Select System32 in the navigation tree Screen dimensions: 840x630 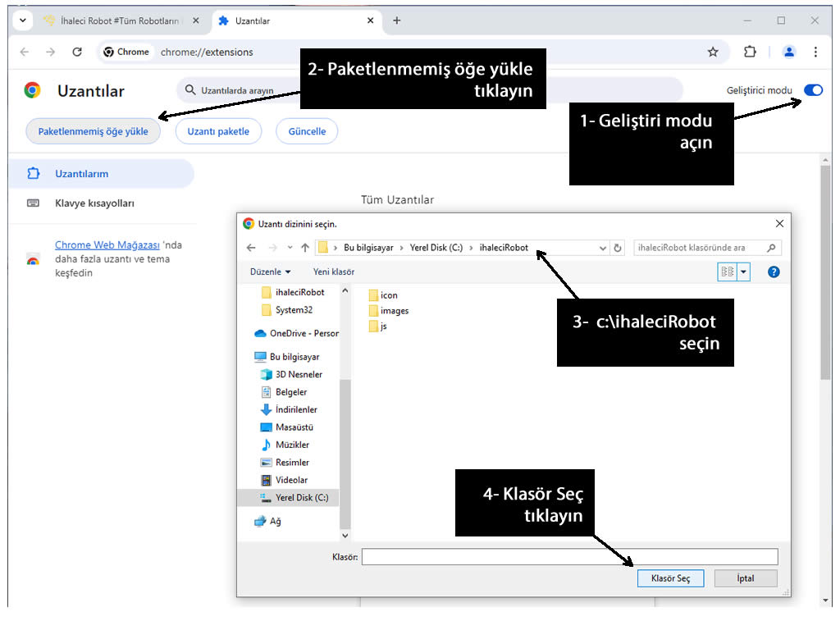[287, 309]
